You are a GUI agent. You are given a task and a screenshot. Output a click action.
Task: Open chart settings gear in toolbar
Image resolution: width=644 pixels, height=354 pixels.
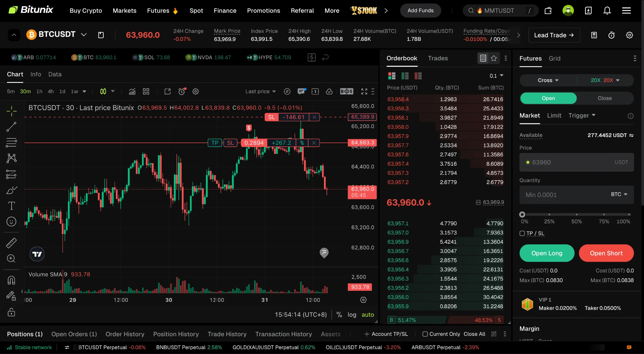pos(195,91)
